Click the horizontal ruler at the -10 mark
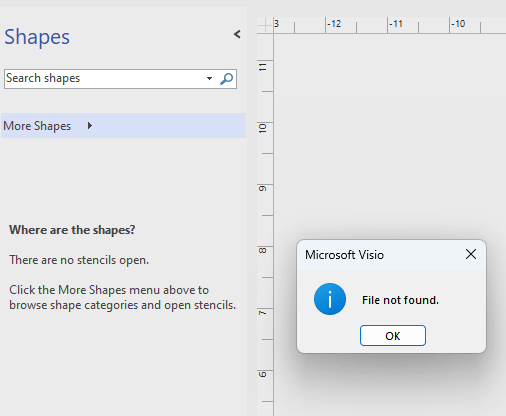 click(x=458, y=24)
